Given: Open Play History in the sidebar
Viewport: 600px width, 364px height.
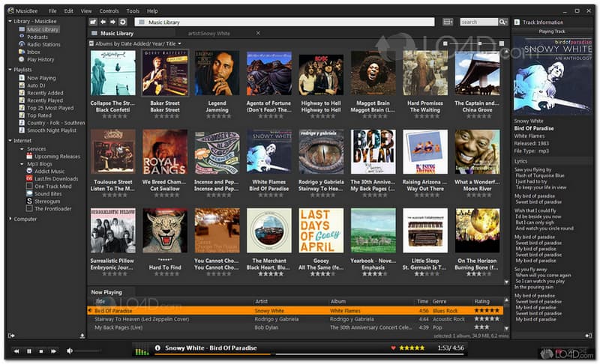Looking at the screenshot, I should [40, 60].
